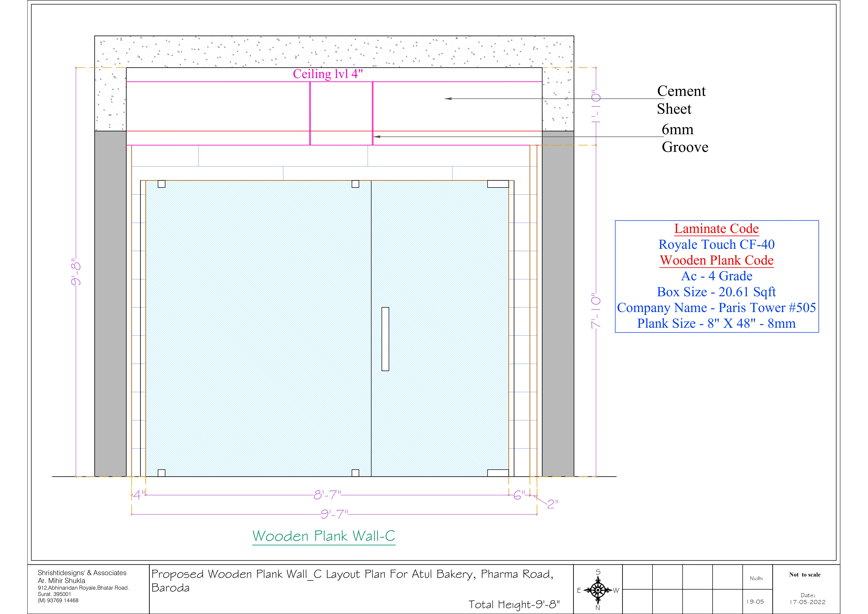
Task: Click the 8'-7" door width dimension
Action: coord(327,494)
